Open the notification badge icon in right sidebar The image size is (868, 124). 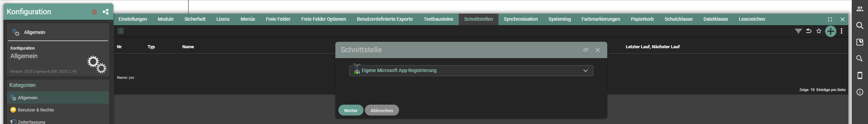point(860,42)
